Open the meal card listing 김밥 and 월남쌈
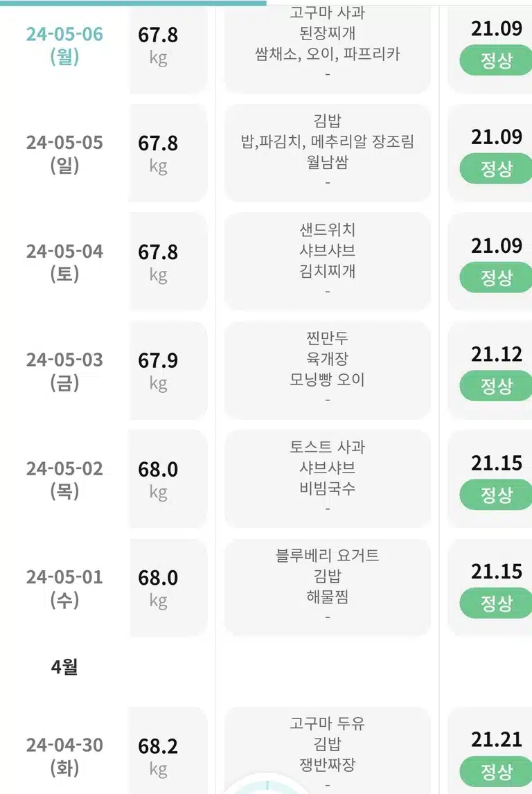 point(328,153)
